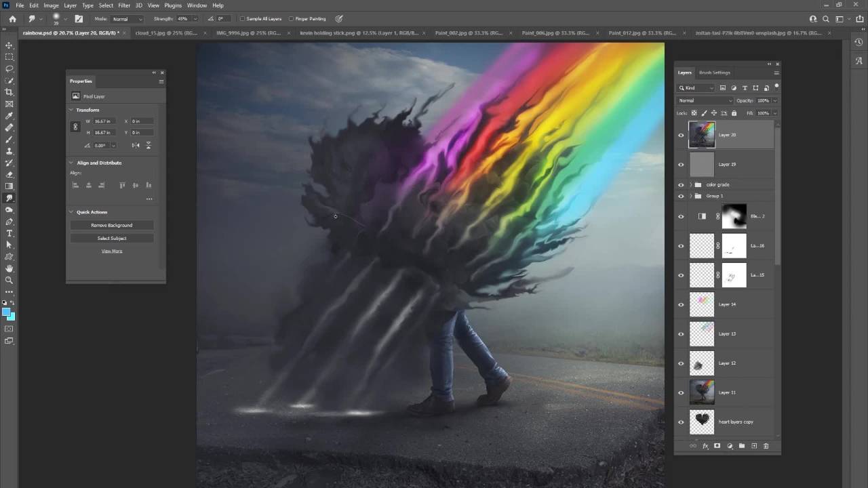Pick the Eyedropper tool
This screenshot has height=488, width=868.
[9, 116]
